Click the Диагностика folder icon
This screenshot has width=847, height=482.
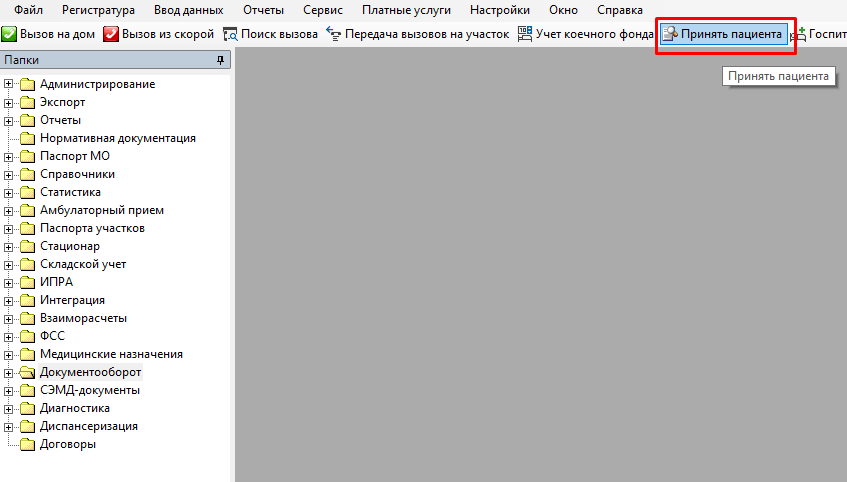pos(28,409)
